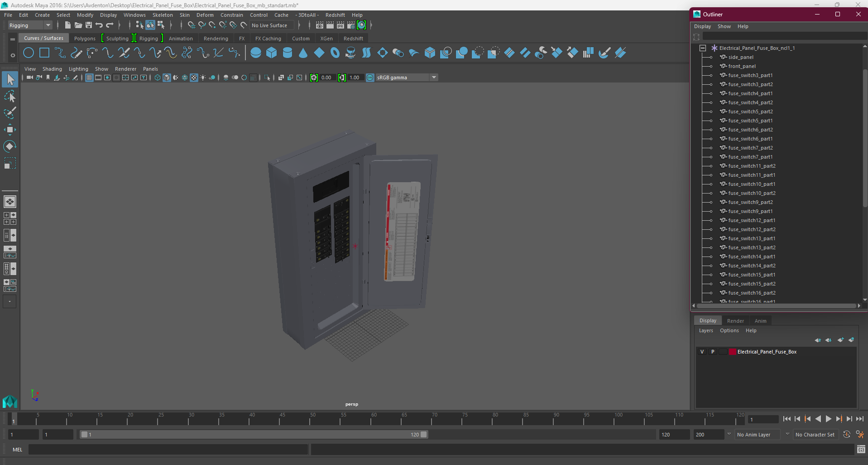Collapse Electrical_Panel_Fuse_Box_ncl1_1 in Outliner
The image size is (868, 465).
click(702, 48)
